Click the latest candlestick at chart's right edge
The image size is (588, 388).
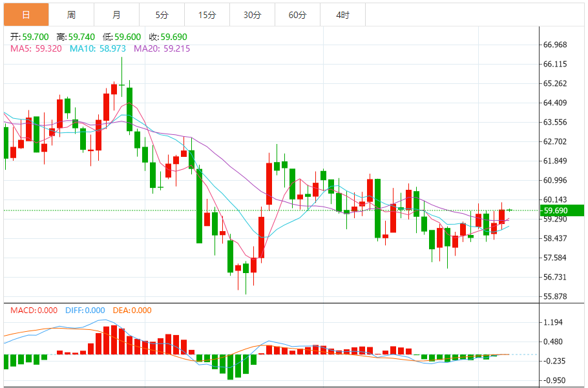tap(510, 210)
